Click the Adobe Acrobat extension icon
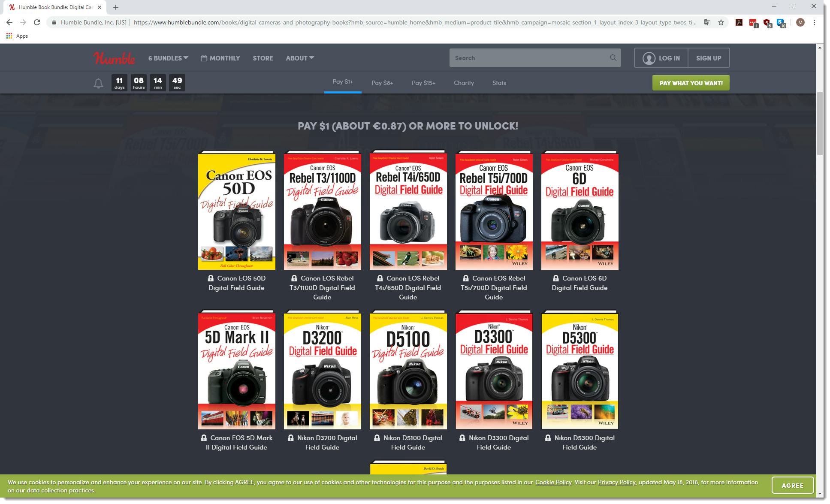 tap(739, 22)
